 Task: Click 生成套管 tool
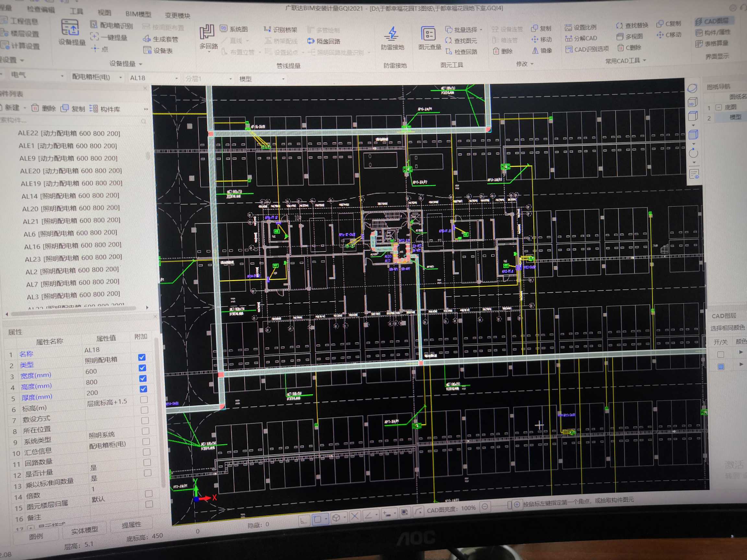click(x=160, y=39)
